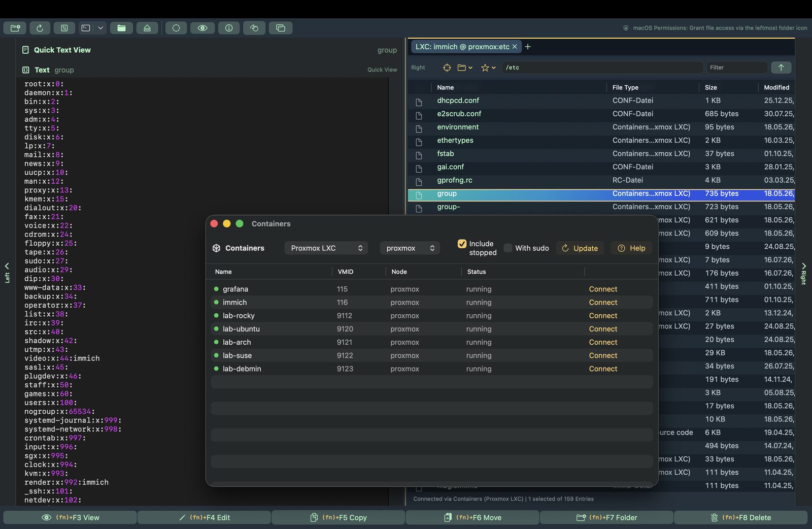Collapse the Left panel chevron
The image size is (812, 529).
point(7,266)
